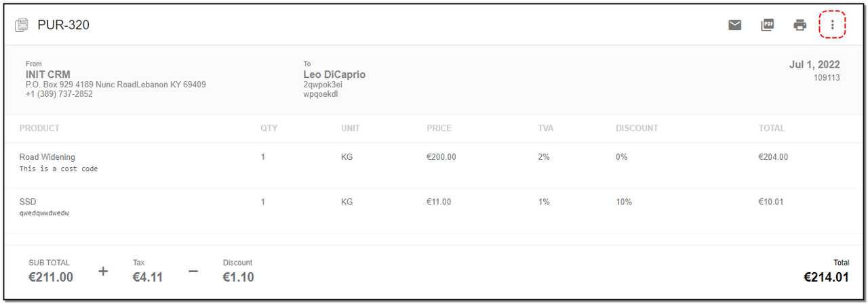The height and width of the screenshot is (304, 868).
Task: Select the SSD product row
Action: tap(434, 211)
